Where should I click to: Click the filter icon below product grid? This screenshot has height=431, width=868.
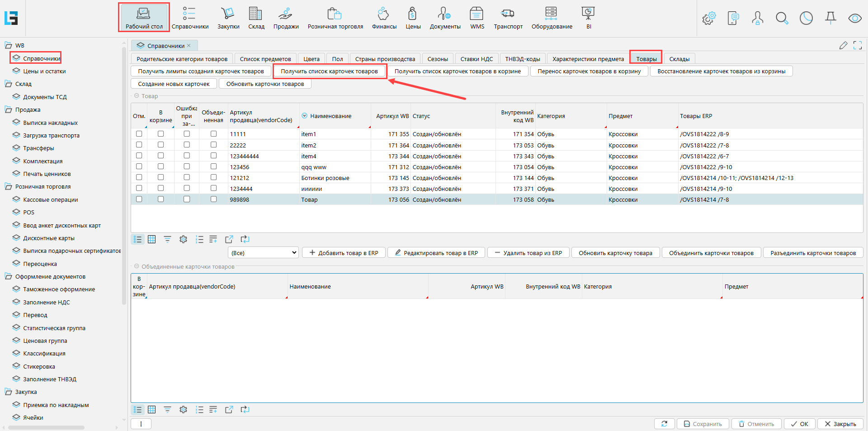coord(167,239)
